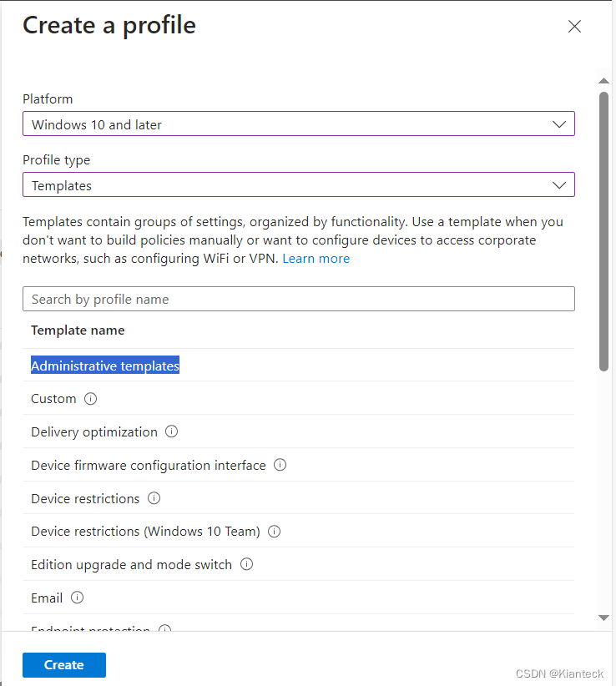616x686 pixels.
Task: Click info icon for Device restrictions (Windows 10 Team)
Action: pyautogui.click(x=274, y=531)
